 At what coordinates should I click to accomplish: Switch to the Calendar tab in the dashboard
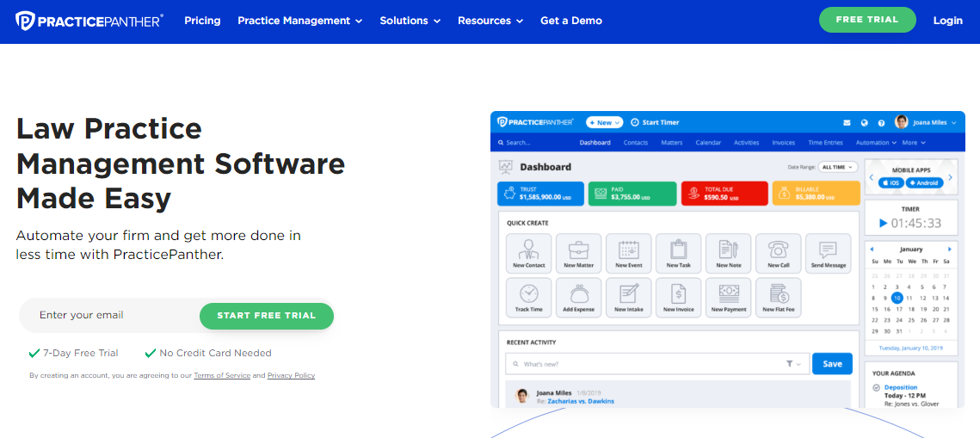(x=708, y=143)
